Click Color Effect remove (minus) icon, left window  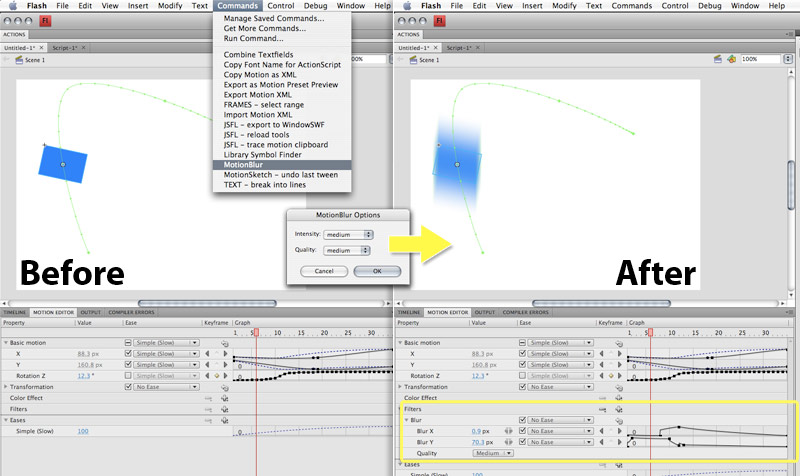coord(208,398)
